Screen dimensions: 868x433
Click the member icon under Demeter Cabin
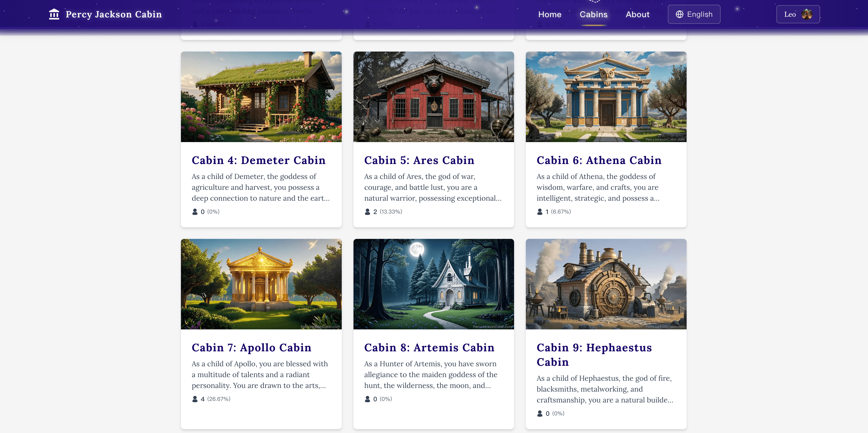coord(195,212)
